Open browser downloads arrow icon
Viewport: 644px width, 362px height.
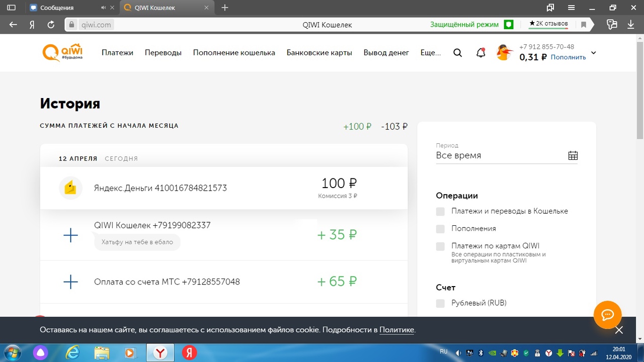click(631, 24)
